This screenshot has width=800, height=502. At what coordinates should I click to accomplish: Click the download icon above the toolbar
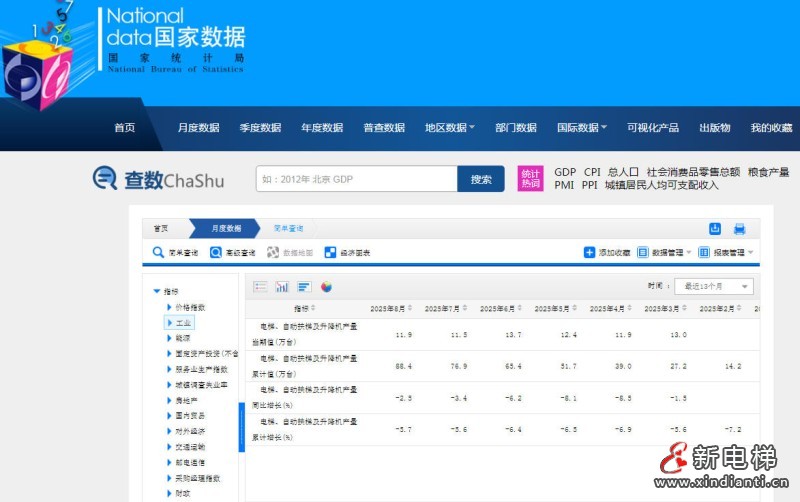coord(715,229)
